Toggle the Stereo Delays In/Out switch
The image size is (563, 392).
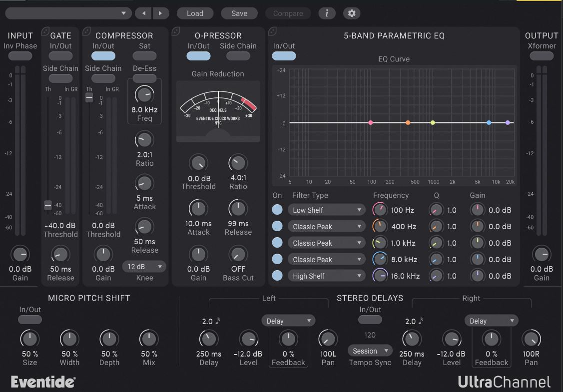click(x=370, y=320)
